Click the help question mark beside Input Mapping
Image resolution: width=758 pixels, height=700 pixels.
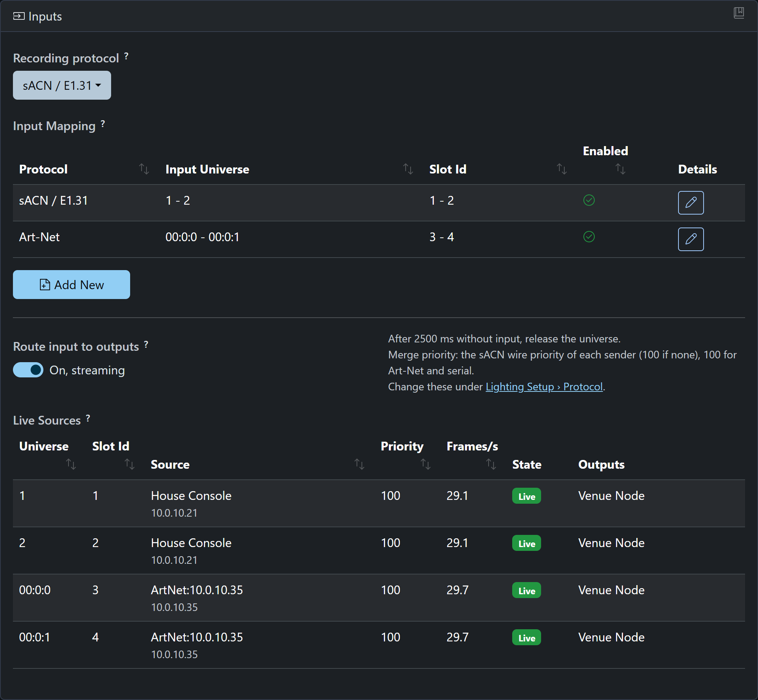[x=103, y=124]
